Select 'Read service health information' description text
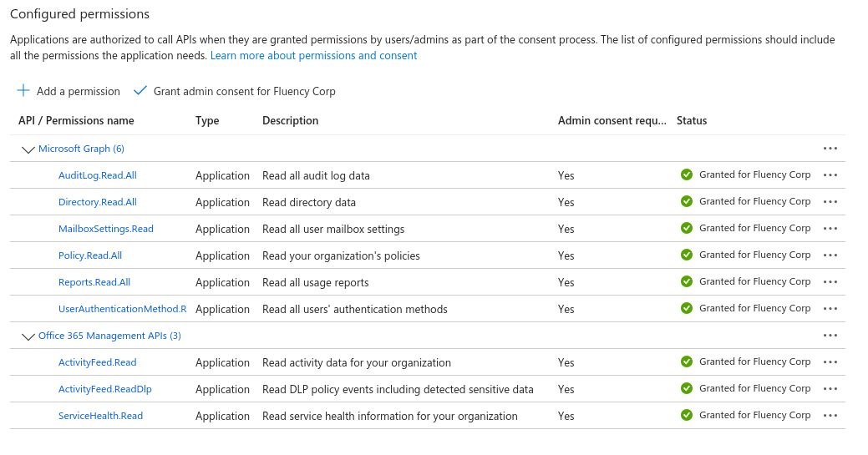The height and width of the screenshot is (455, 868). [389, 416]
